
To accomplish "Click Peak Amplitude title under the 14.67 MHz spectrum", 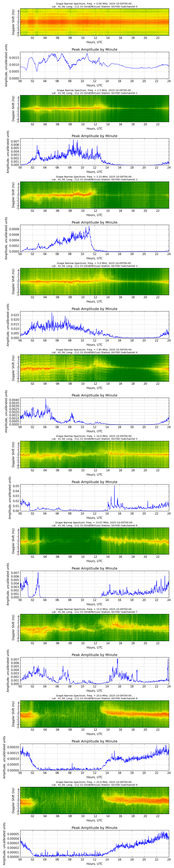I will pos(95,568).
